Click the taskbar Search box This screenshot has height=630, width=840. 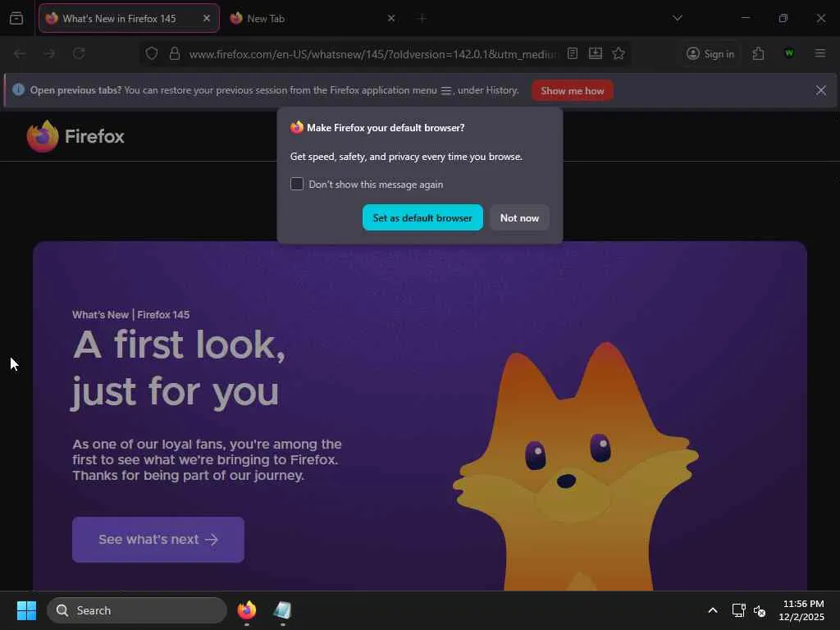click(x=137, y=610)
